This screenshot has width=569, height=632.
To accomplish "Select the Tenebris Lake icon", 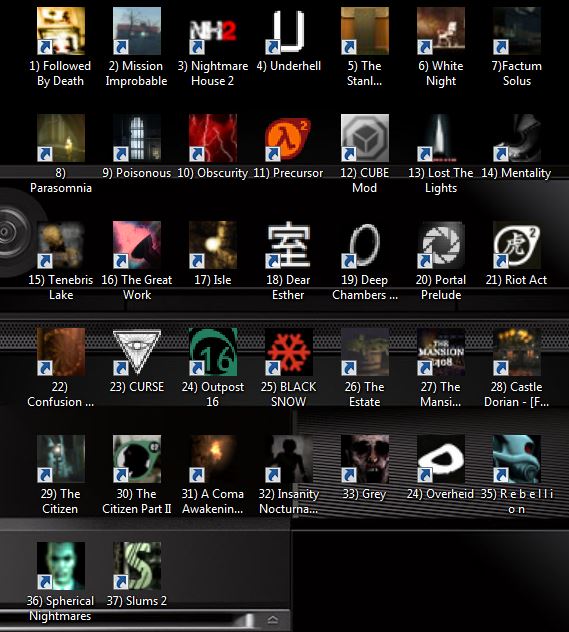I will click(61, 245).
